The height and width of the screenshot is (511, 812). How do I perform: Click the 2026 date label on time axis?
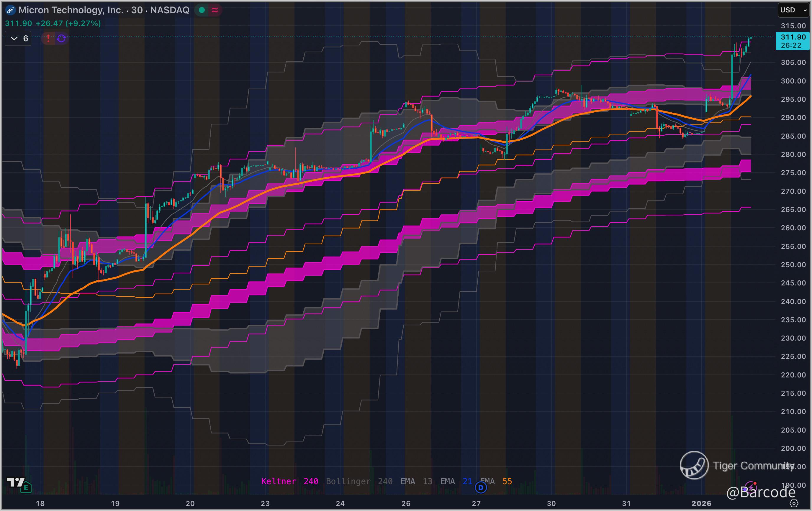pyautogui.click(x=701, y=503)
